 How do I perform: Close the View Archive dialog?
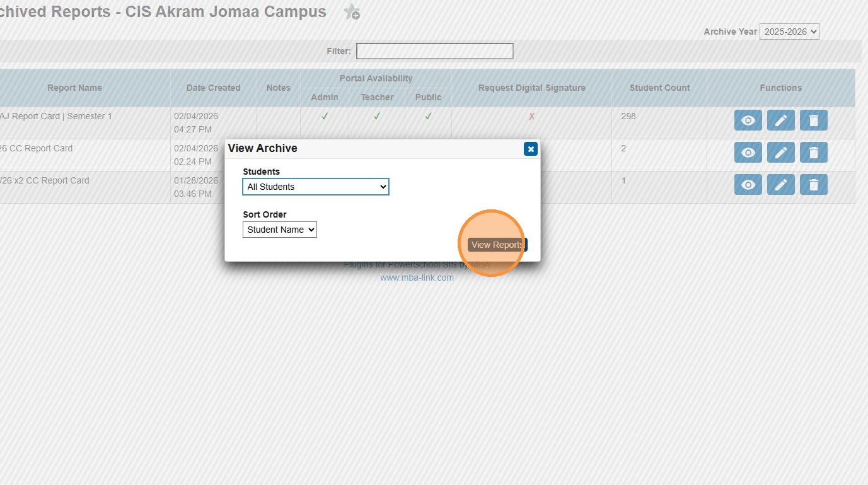(x=531, y=149)
